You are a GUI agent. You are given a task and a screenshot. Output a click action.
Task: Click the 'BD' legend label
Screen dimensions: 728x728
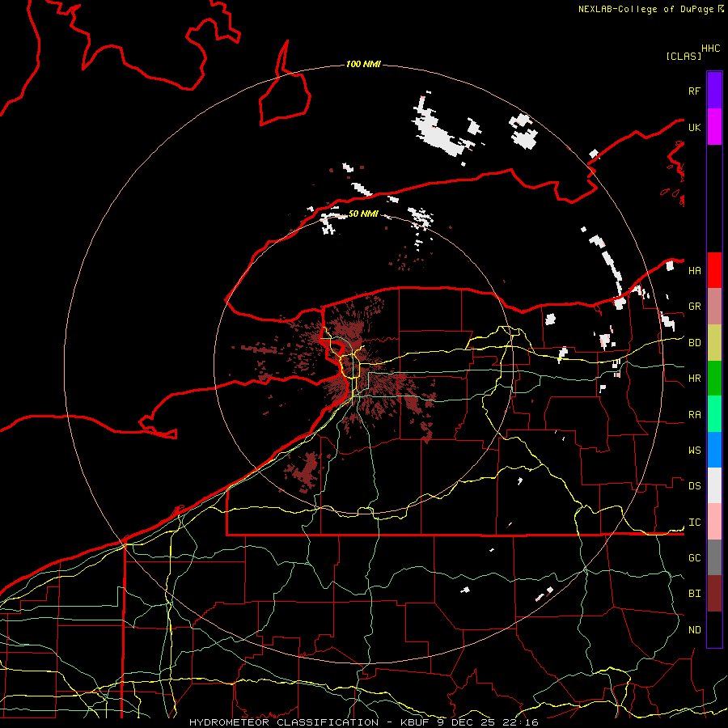694,343
